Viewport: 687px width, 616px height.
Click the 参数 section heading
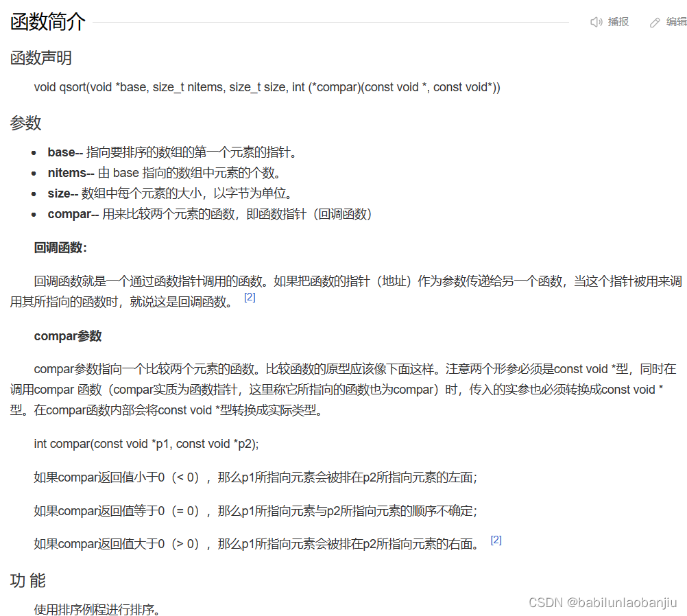click(x=25, y=122)
